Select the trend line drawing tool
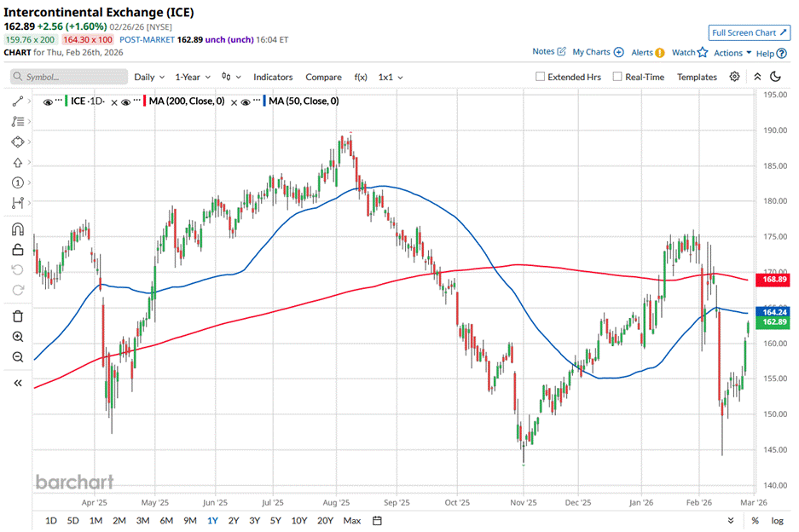This screenshot has width=799, height=532. (x=17, y=101)
